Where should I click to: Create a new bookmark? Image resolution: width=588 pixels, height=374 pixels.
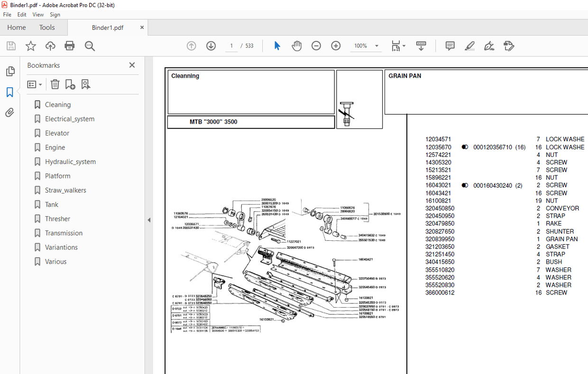70,84
